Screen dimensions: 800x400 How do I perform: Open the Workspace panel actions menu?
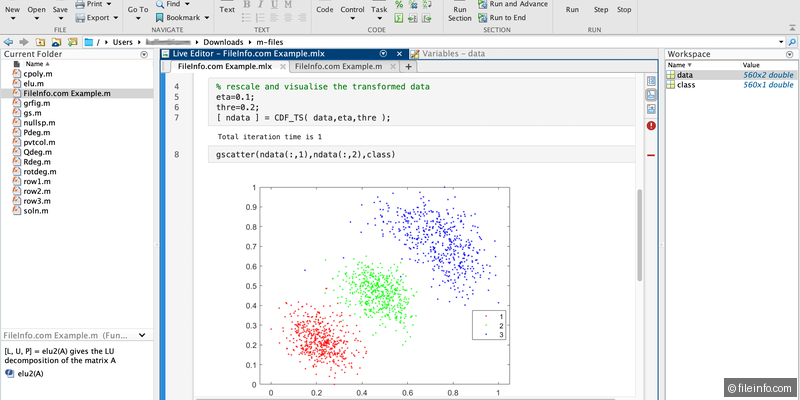pos(790,55)
